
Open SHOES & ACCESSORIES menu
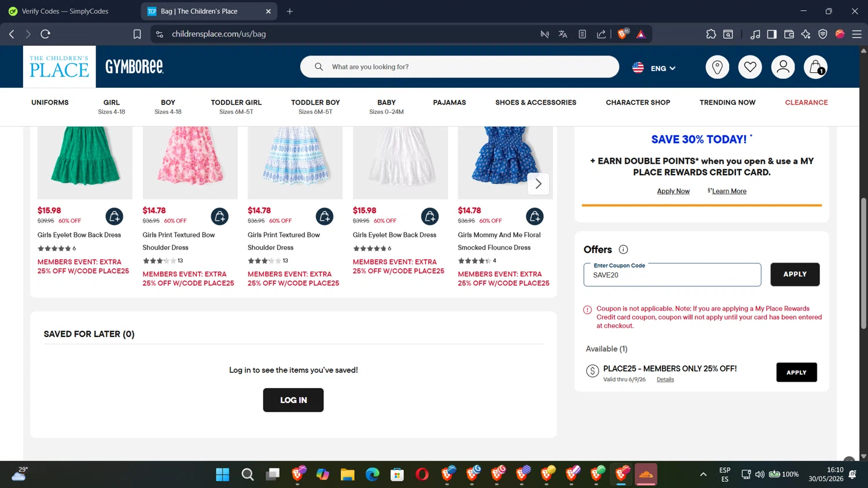(536, 102)
